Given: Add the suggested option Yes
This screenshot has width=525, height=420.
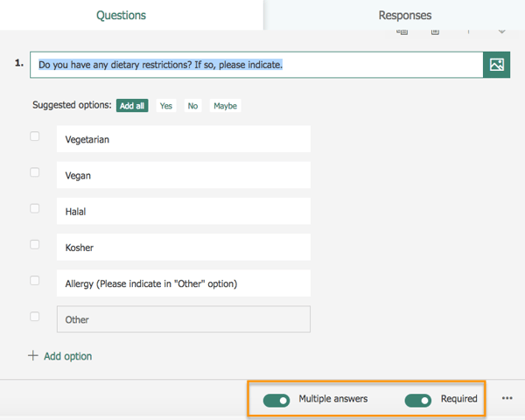Looking at the screenshot, I should [x=166, y=106].
